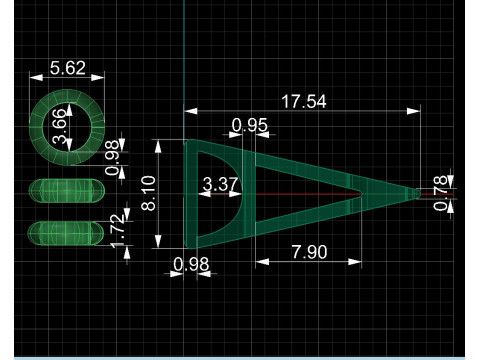Viewport: 480px width, 360px height.
Task: Select the 5.62 width dimension label
Action: point(68,68)
